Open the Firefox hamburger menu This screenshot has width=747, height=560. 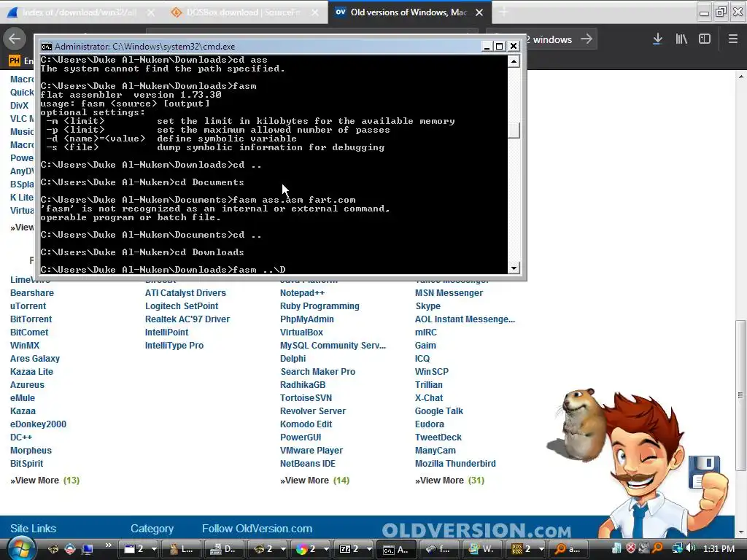733,39
